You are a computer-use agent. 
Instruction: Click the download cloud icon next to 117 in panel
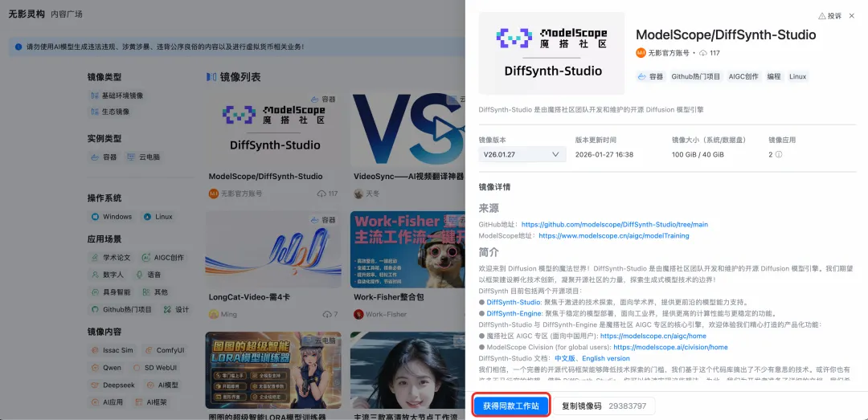703,53
